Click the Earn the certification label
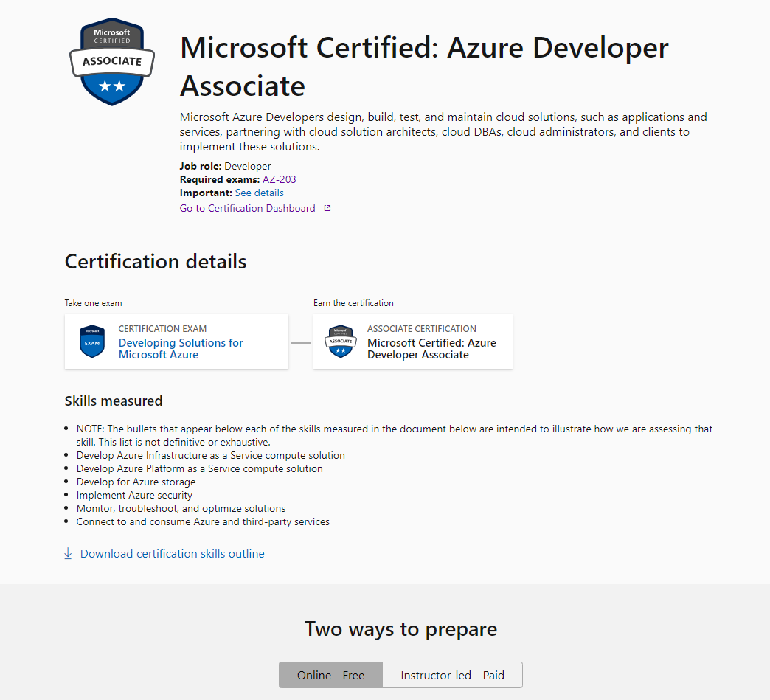This screenshot has width=770, height=700. 353,303
